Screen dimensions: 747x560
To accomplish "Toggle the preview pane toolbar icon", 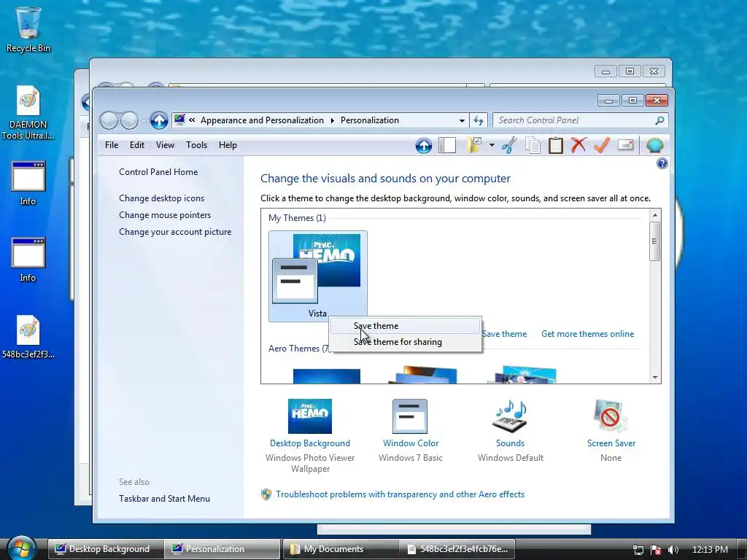I will [x=447, y=145].
